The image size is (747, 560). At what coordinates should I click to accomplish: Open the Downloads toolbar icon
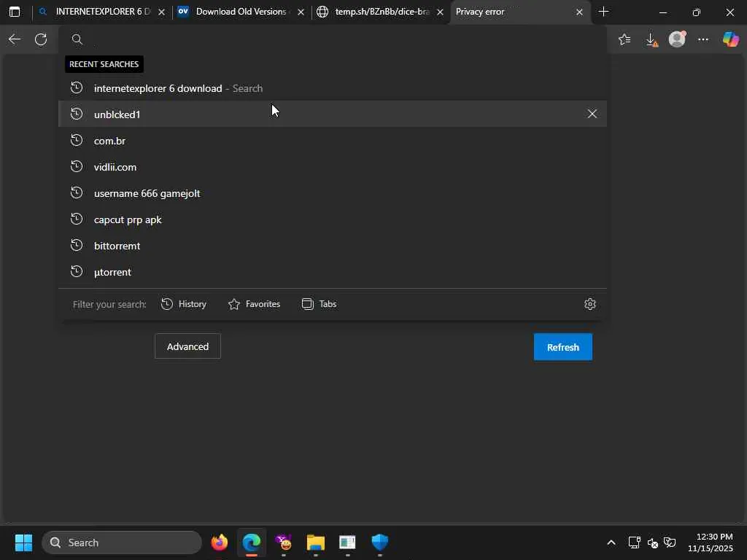[651, 40]
